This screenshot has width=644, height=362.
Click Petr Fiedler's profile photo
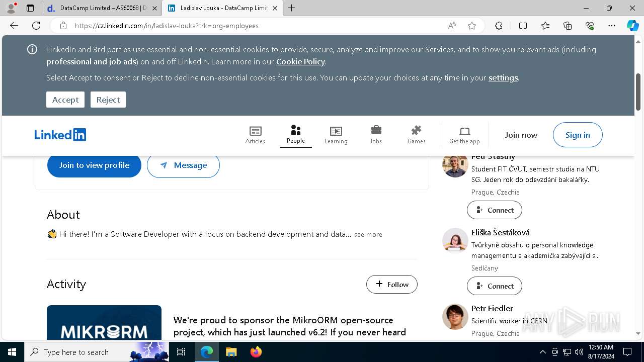tap(455, 317)
